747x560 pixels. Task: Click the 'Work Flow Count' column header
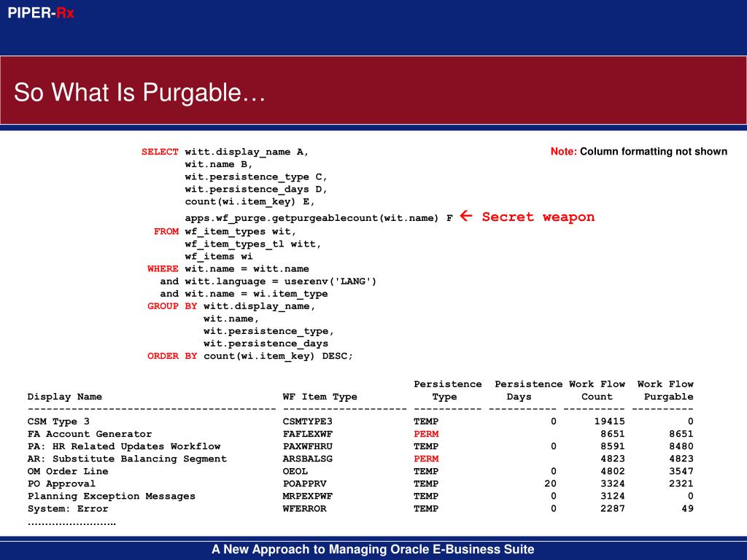[597, 391]
